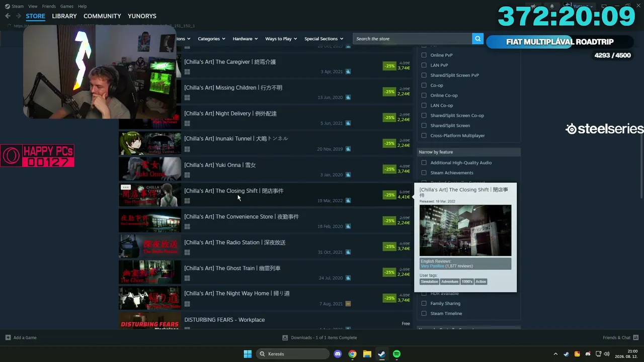Tick the Steam Timeline checkbox
Screen dimensions: 644x362
tap(424, 314)
